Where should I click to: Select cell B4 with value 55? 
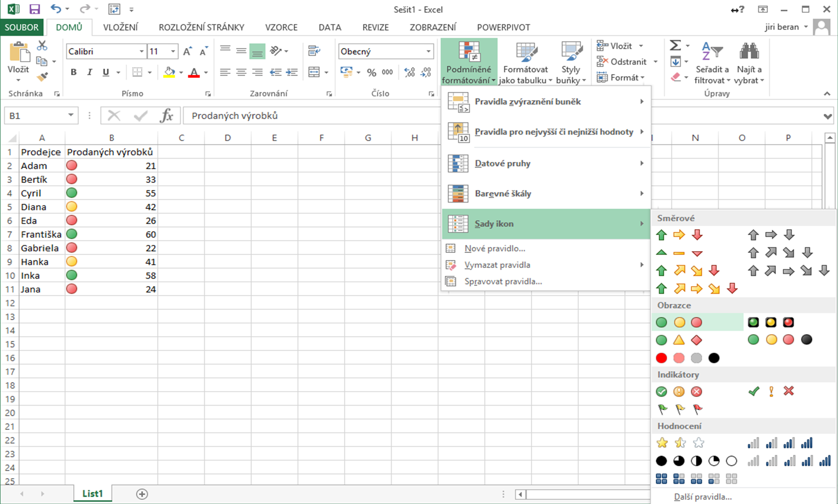111,193
